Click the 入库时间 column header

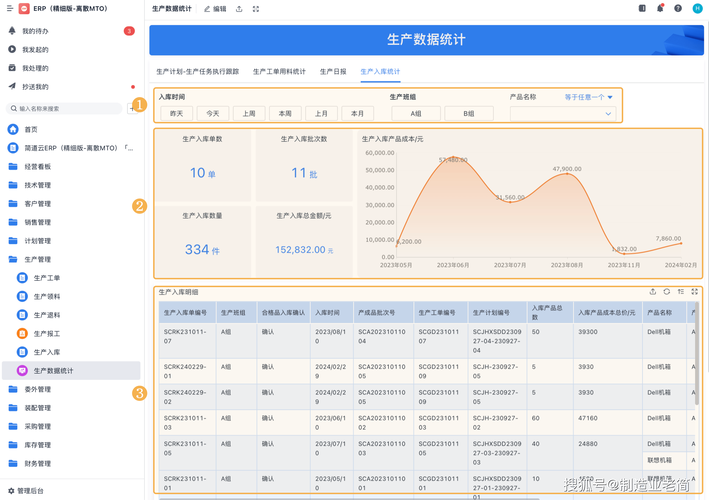(331, 312)
